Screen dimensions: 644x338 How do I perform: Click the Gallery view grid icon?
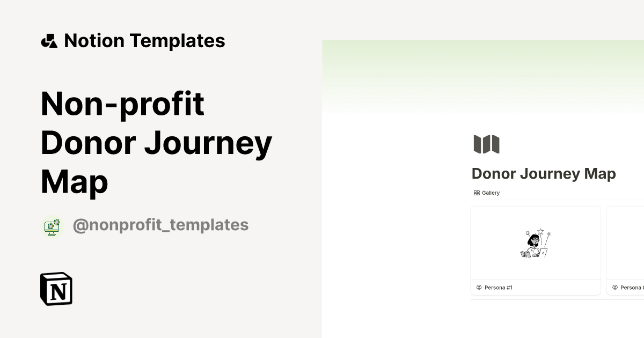click(x=477, y=193)
